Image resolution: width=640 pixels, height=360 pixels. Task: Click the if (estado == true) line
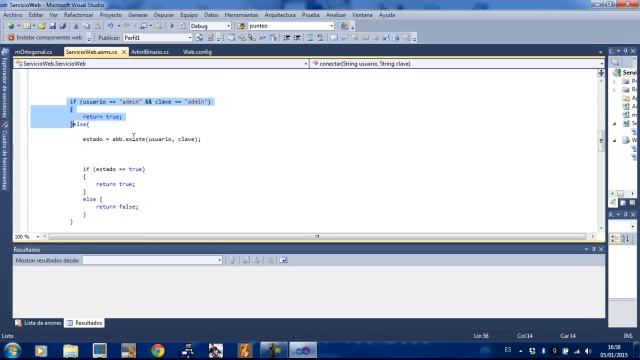114,169
